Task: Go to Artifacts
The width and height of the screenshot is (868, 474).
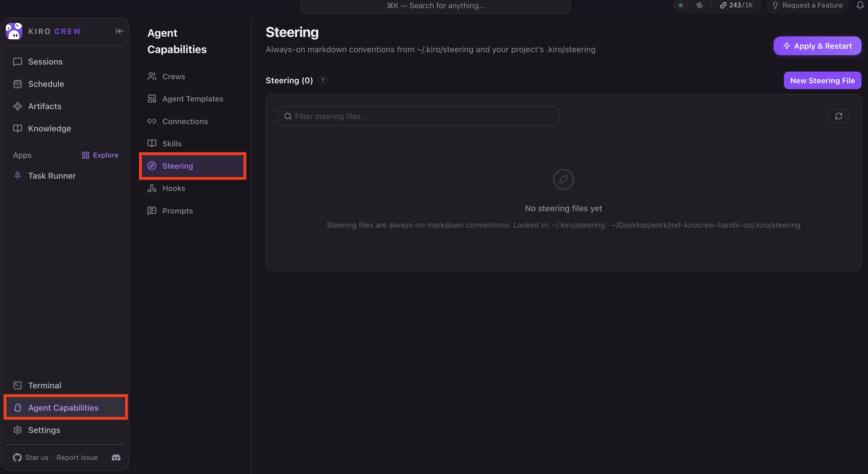Action: point(65,106)
